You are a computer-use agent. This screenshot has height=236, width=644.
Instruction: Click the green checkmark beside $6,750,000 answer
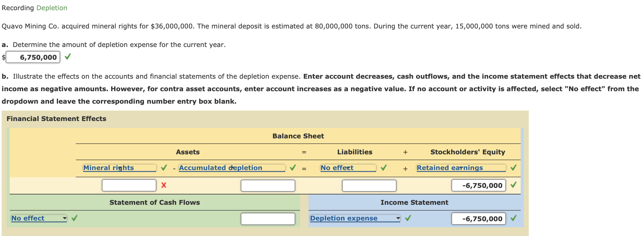point(68,57)
